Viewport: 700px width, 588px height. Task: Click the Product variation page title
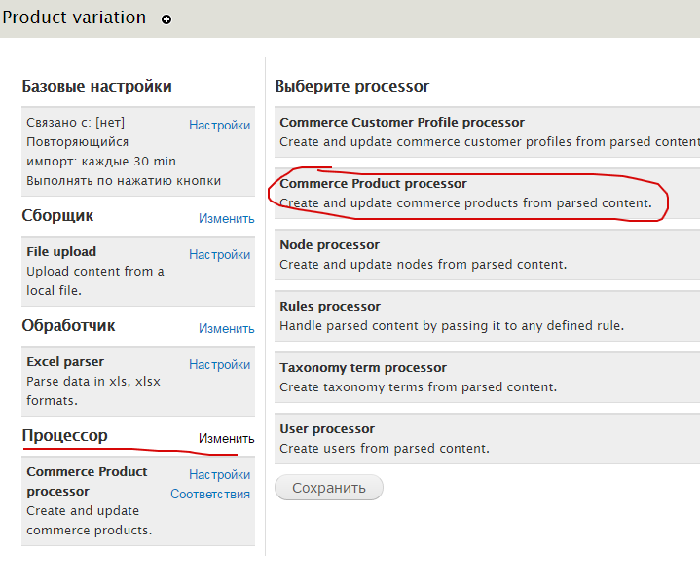(75, 18)
